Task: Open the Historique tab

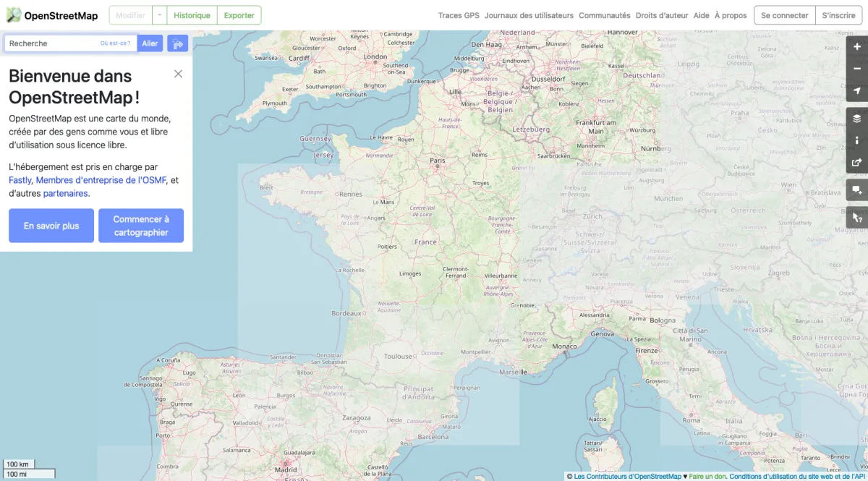Action: [x=192, y=15]
